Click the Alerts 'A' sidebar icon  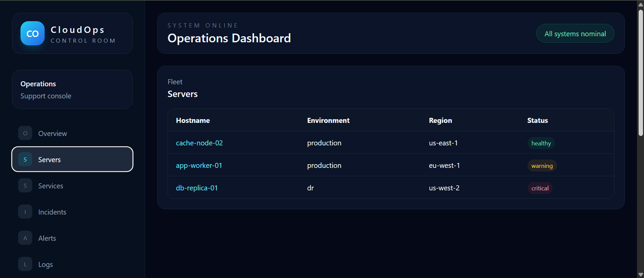(25, 238)
